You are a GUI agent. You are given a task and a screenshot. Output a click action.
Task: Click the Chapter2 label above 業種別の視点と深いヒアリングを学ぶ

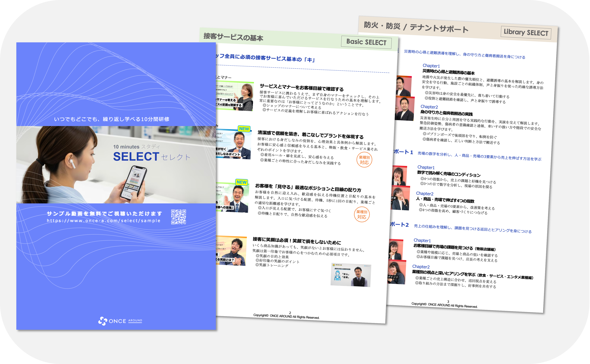pyautogui.click(x=421, y=266)
